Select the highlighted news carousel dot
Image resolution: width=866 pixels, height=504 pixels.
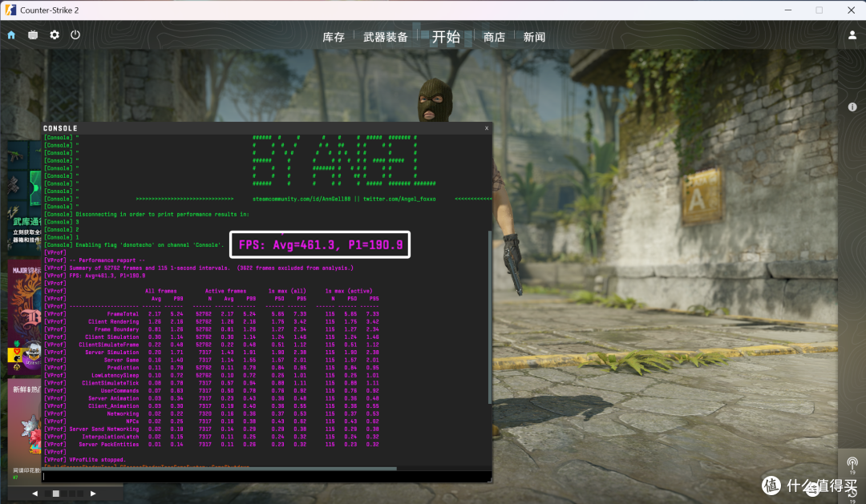click(x=56, y=494)
